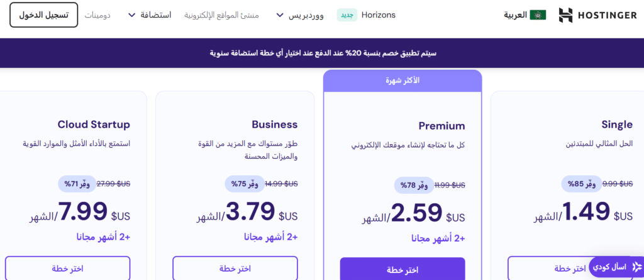The image size is (644, 280).
Task: Open the العربية language selector
Action: [x=525, y=15]
